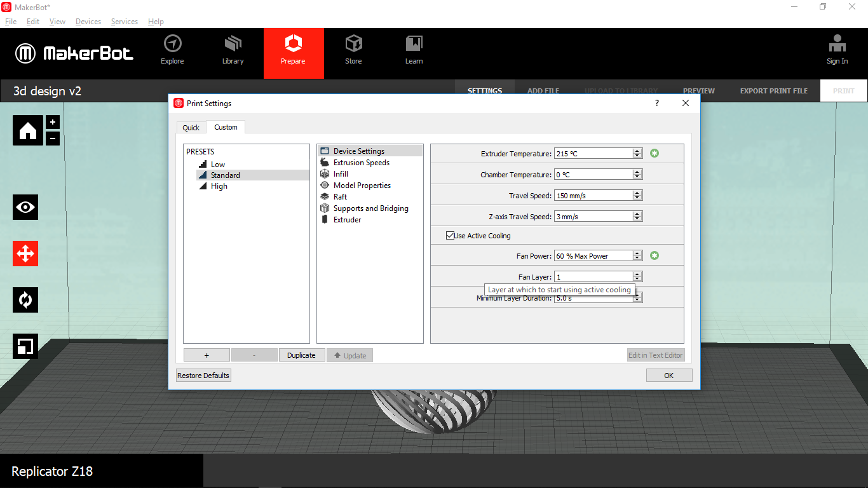This screenshot has height=488, width=868.
Task: Click Preview in the toolbar
Action: click(699, 91)
